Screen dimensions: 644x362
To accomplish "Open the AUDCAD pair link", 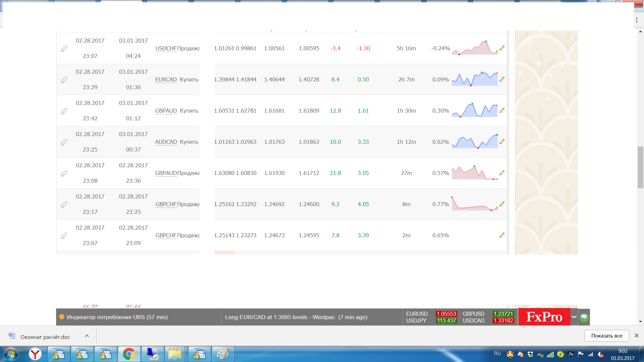I will (x=166, y=142).
